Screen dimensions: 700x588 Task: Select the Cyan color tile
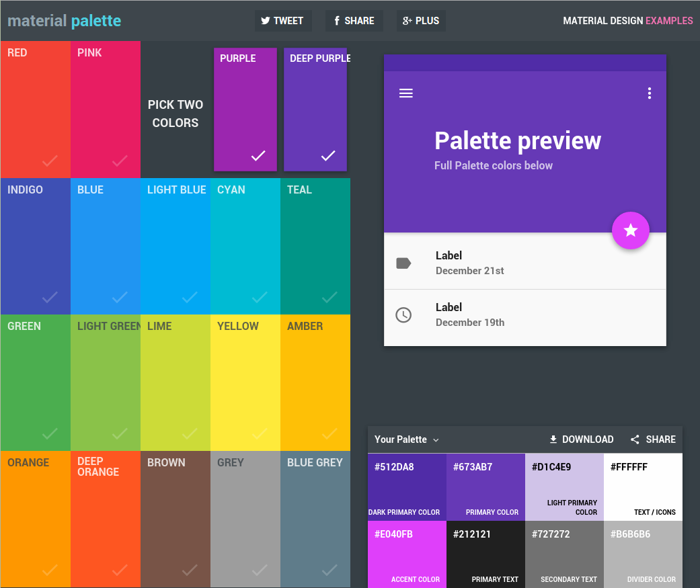(x=245, y=246)
